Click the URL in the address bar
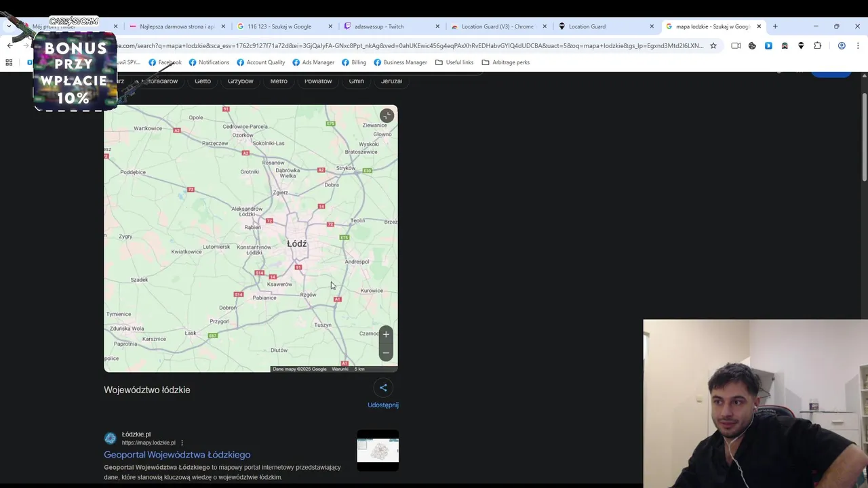The width and height of the screenshot is (868, 488). [x=410, y=45]
